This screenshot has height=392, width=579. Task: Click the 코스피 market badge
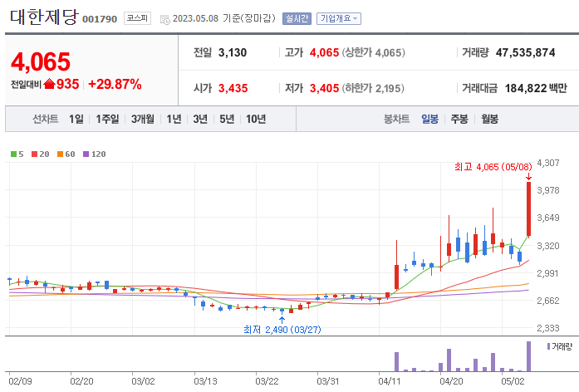click(137, 18)
